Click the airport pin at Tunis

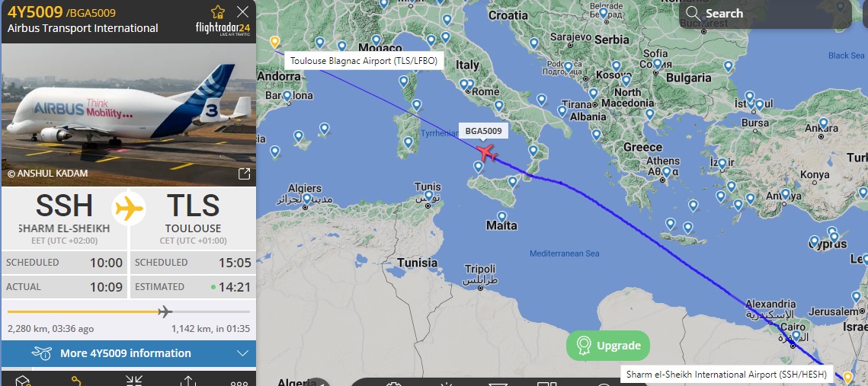428,195
